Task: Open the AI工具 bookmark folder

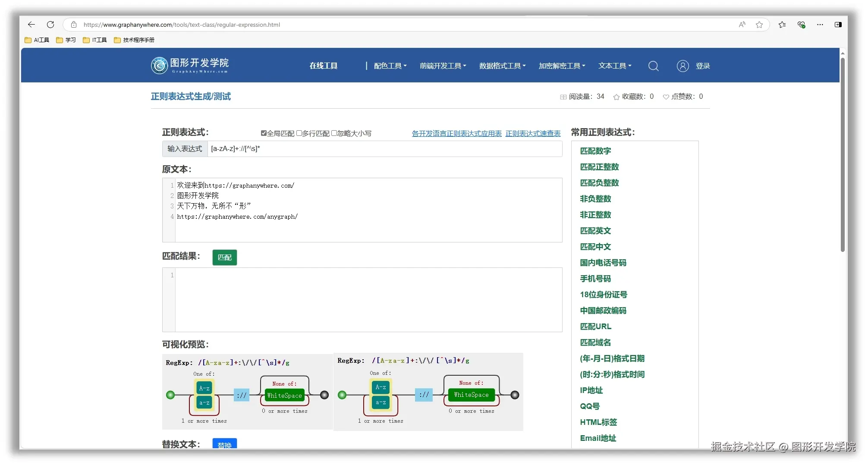Action: click(x=37, y=40)
